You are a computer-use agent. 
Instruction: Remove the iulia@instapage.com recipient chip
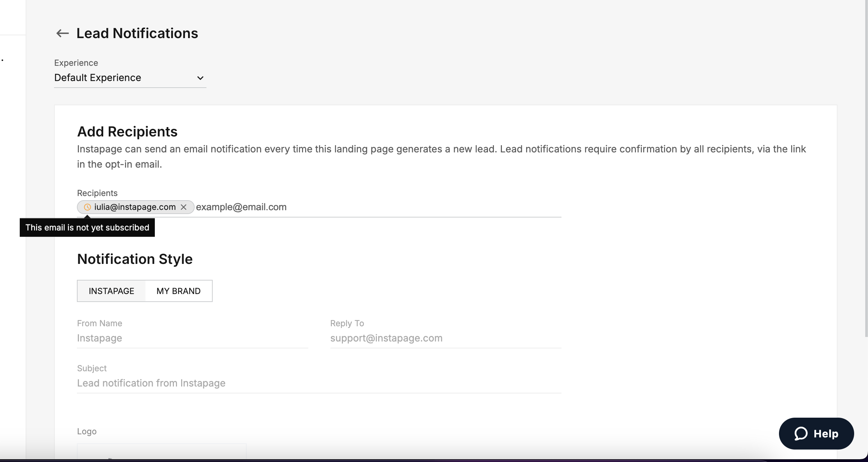tap(184, 207)
